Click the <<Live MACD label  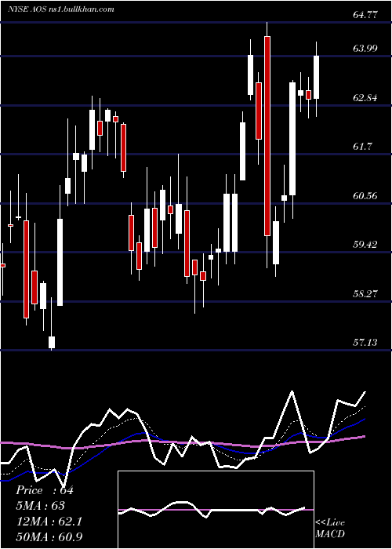coord(330,529)
